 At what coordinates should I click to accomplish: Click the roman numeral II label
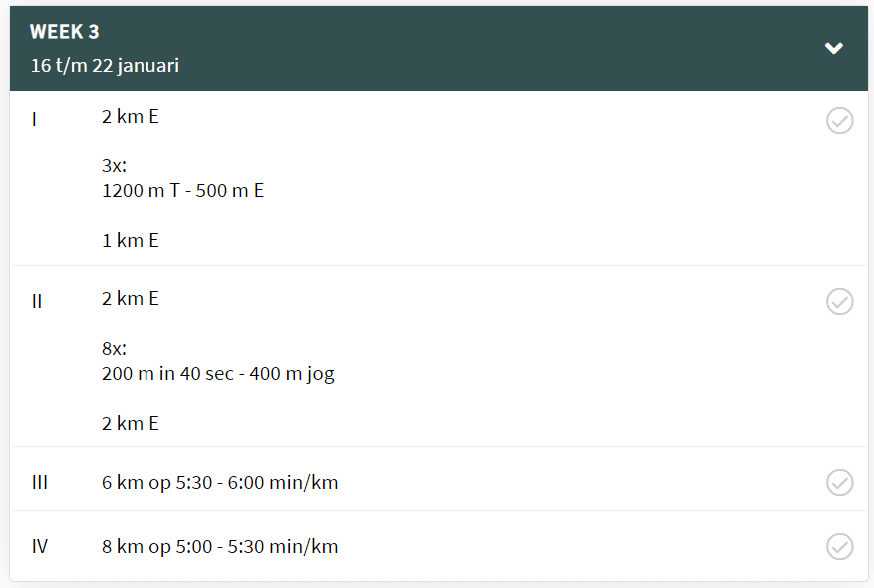[37, 299]
